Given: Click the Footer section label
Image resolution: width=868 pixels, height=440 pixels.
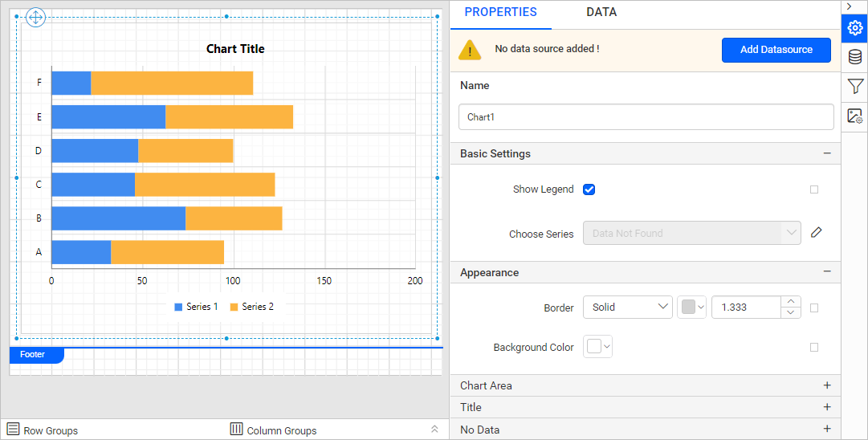Looking at the screenshot, I should [33, 354].
